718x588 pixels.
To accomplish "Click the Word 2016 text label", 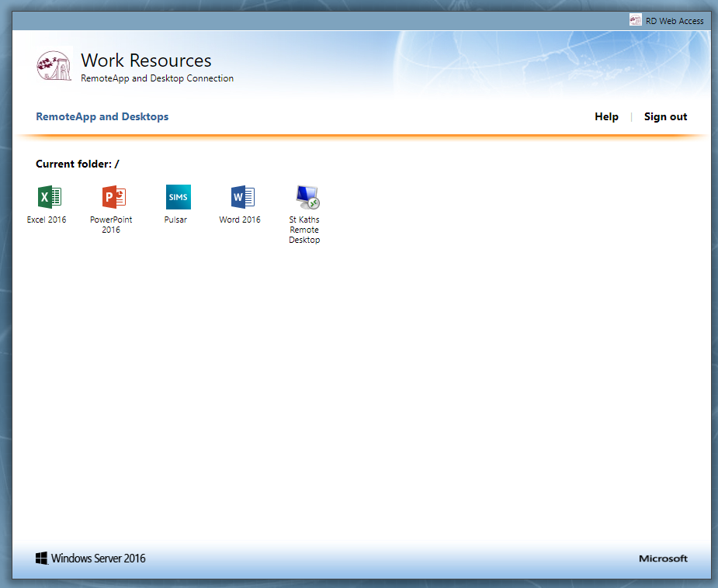I will click(240, 220).
